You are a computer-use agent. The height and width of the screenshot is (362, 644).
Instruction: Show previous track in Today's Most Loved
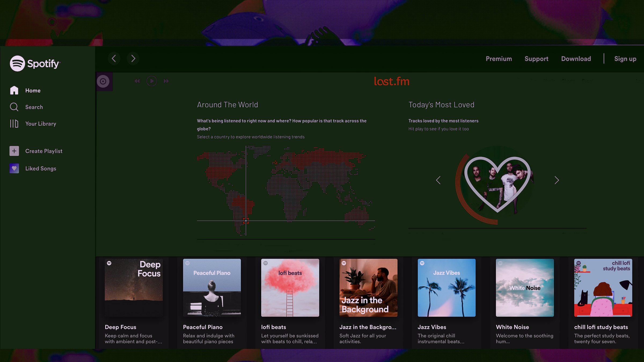tap(438, 180)
